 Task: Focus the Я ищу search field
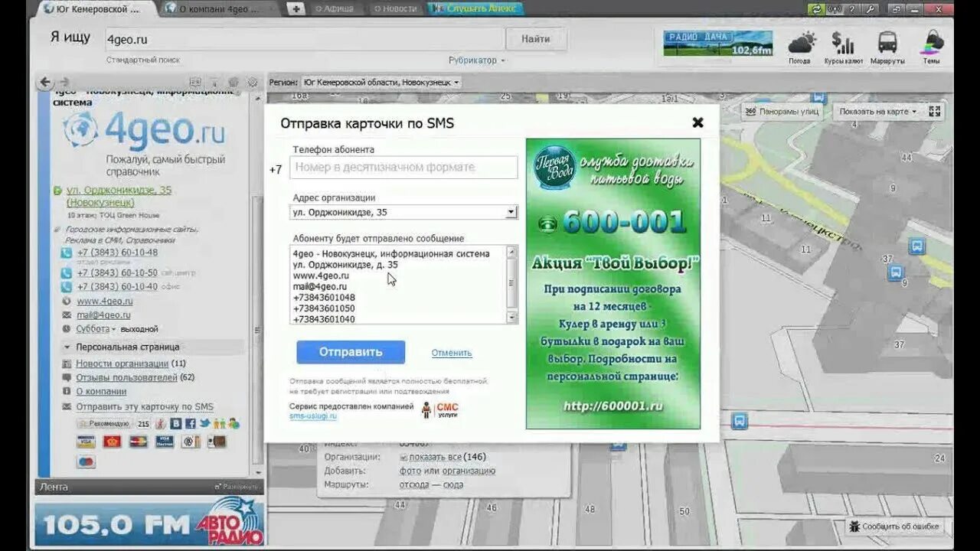pyautogui.click(x=304, y=39)
